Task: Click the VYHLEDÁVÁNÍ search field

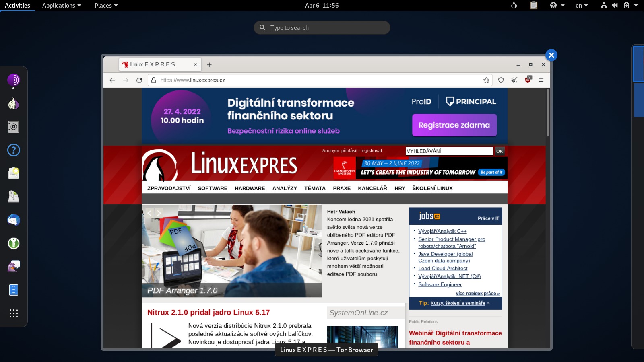Action: coord(449,151)
